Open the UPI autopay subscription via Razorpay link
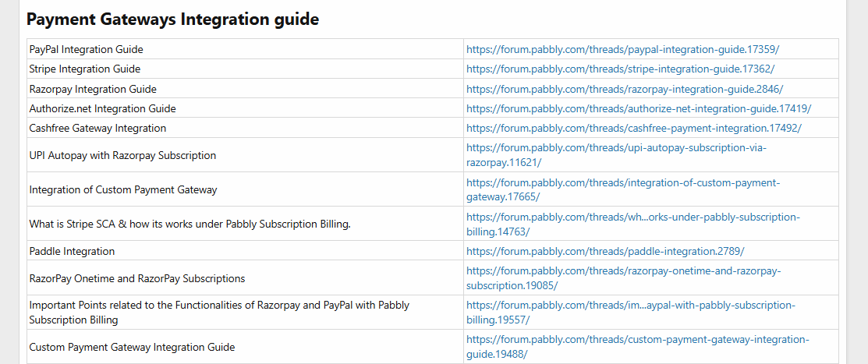The height and width of the screenshot is (364, 868). 616,155
